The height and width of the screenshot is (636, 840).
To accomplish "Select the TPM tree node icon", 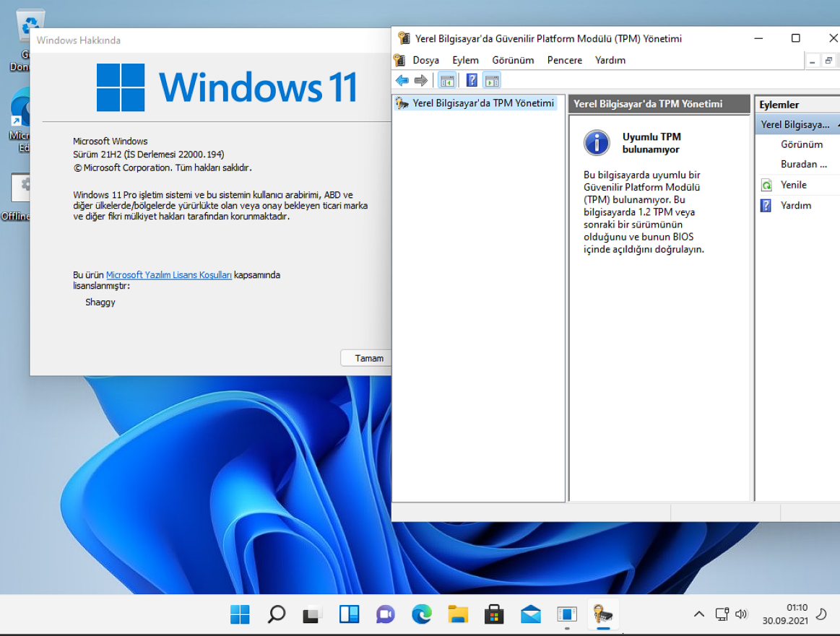I will coord(402,103).
